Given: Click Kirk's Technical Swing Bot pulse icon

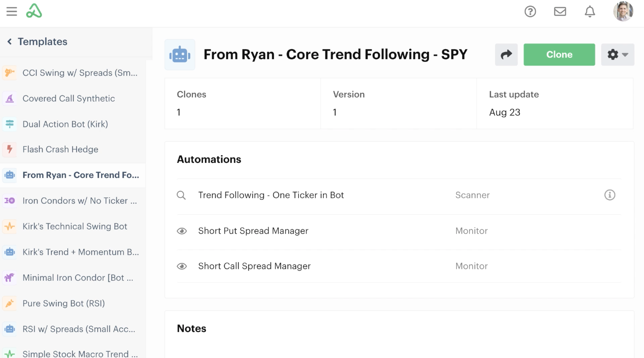Looking at the screenshot, I should coord(10,226).
